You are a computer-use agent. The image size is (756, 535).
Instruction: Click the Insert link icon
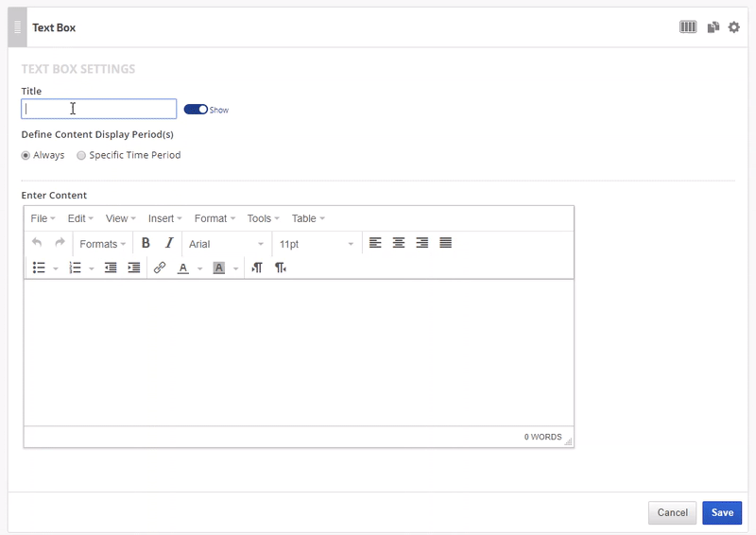click(x=160, y=268)
